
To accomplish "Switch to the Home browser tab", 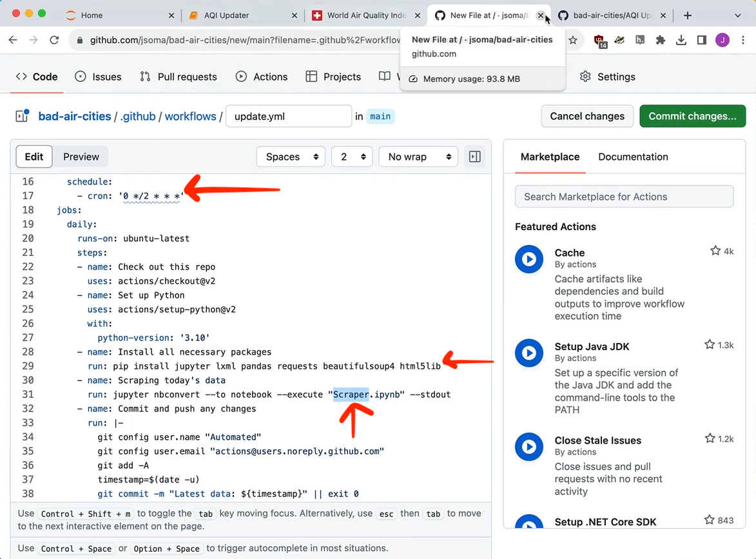I will coord(119,15).
